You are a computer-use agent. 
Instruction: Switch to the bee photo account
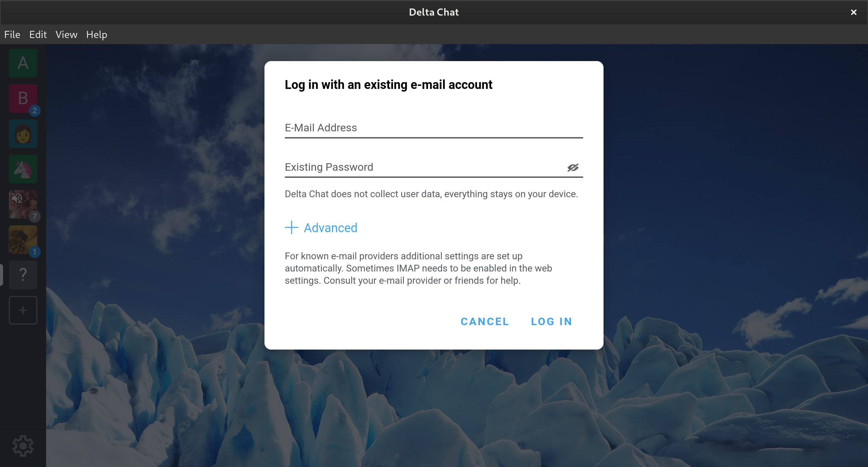coord(23,240)
